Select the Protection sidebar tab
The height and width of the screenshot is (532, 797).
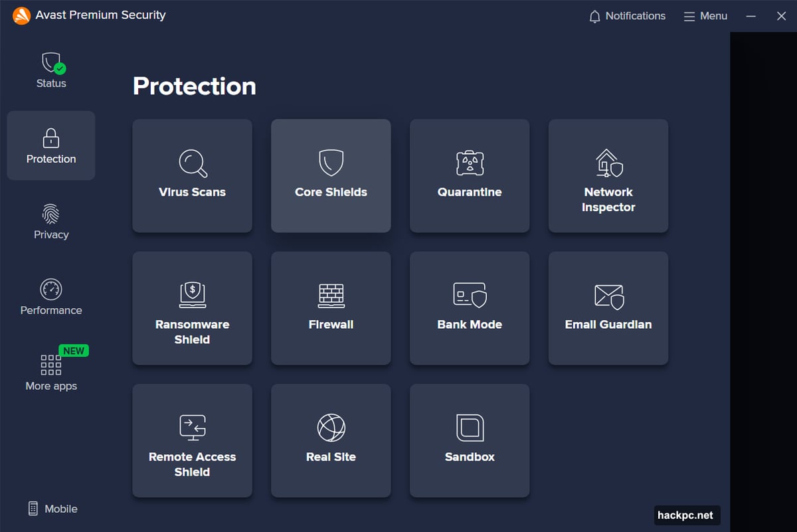click(51, 146)
